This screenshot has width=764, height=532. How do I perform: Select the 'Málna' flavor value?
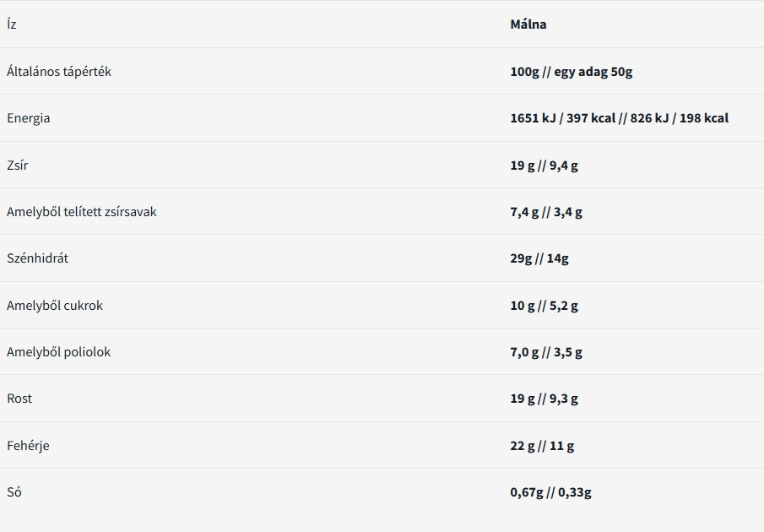coord(528,24)
